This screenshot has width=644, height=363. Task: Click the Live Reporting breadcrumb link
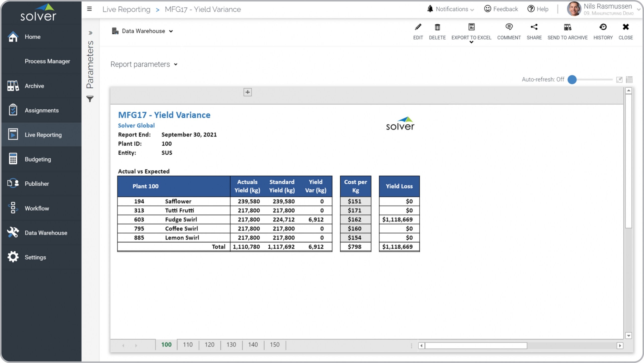coord(126,9)
